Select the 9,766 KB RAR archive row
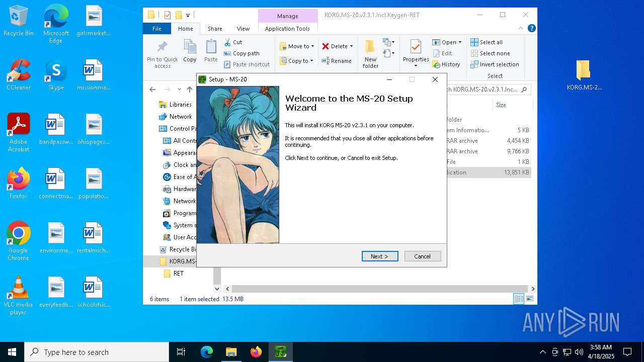The height and width of the screenshot is (362, 644). pos(488,151)
